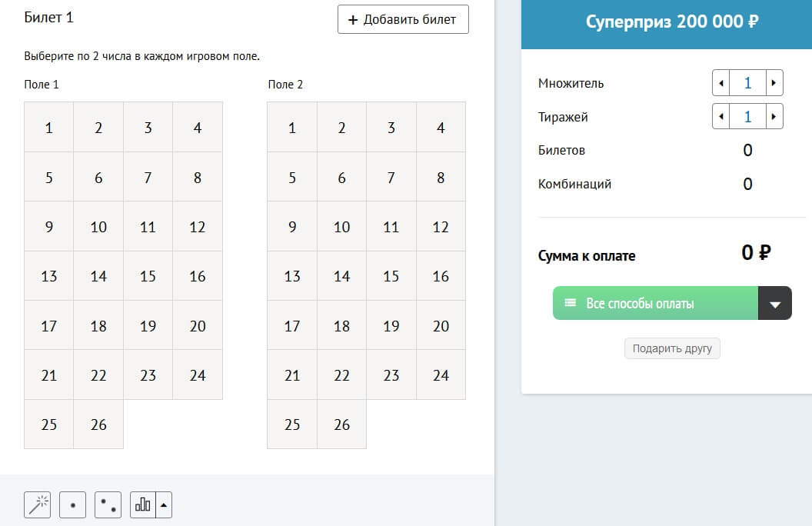Click the two-dots random pick icon

coord(108,504)
